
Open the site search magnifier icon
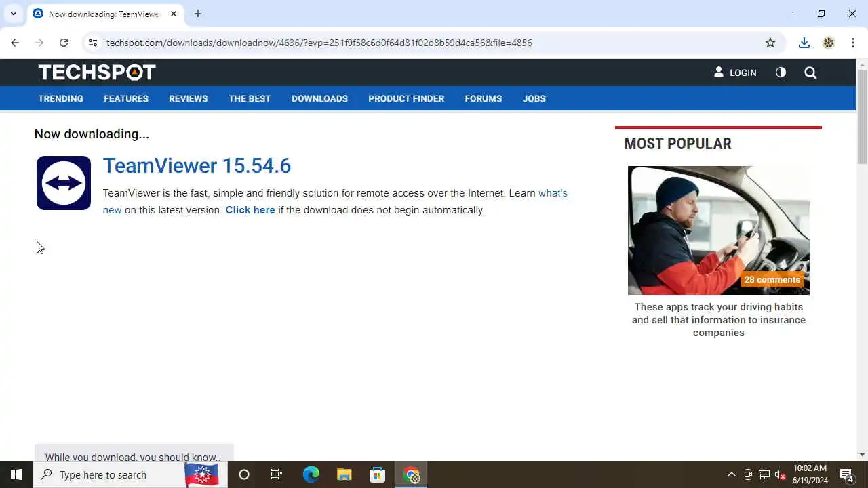(x=810, y=73)
